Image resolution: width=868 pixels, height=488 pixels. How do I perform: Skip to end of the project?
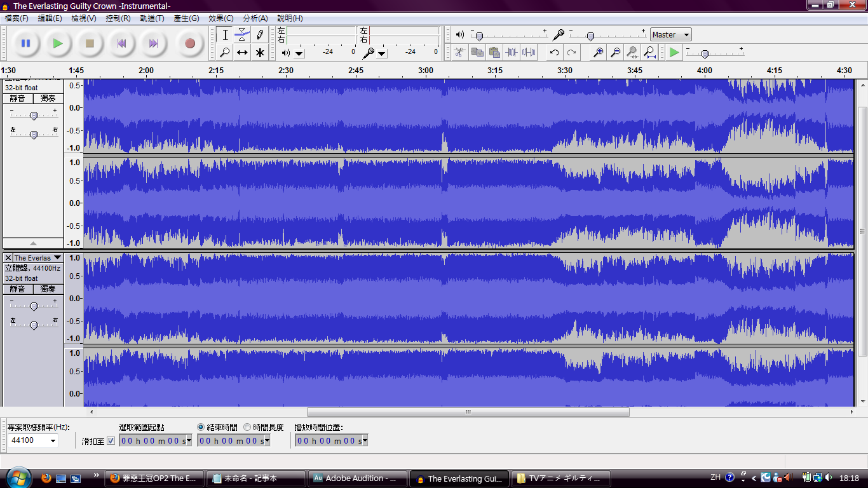coord(153,44)
